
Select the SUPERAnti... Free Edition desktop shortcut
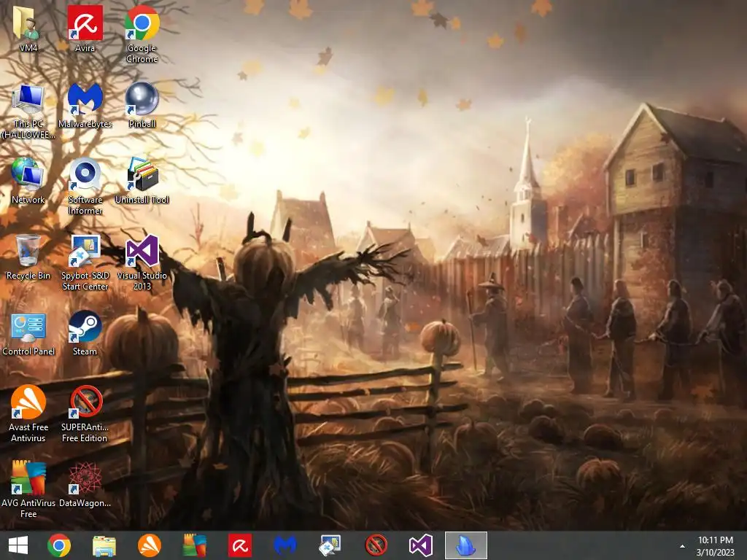pos(85,414)
